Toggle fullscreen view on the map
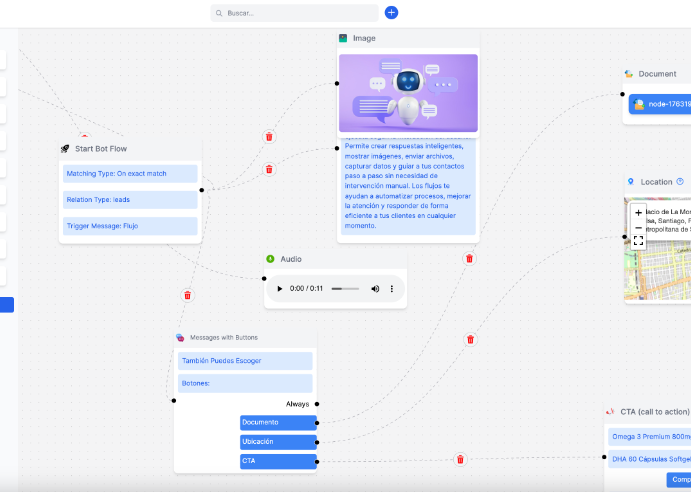Image resolution: width=691 pixels, height=492 pixels. 638,241
